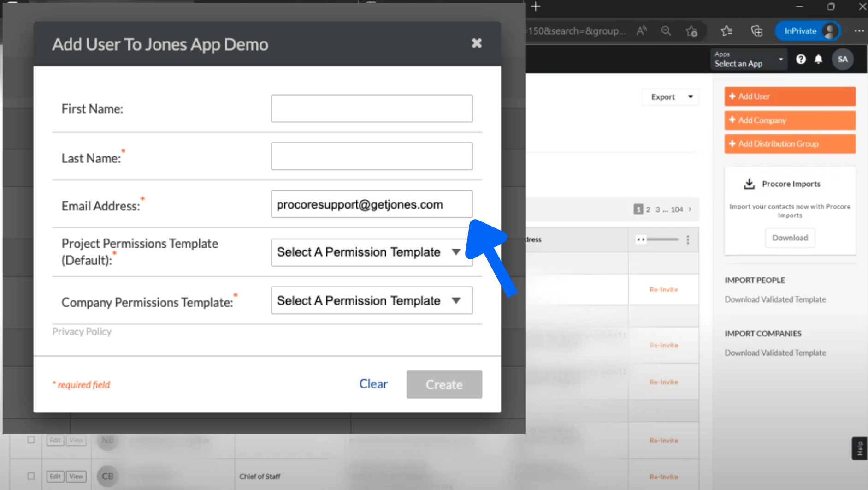Open Download Validated Template under Import Companies
The height and width of the screenshot is (490, 868).
tap(775, 353)
